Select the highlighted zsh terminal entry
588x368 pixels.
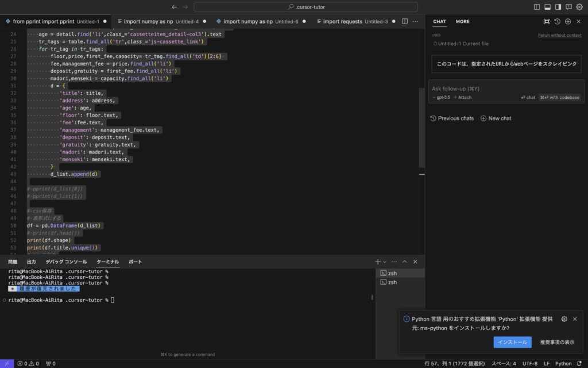(x=400, y=273)
